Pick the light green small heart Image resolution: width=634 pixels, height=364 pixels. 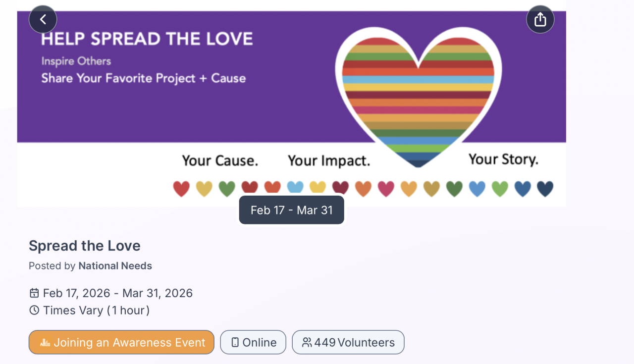(500, 189)
